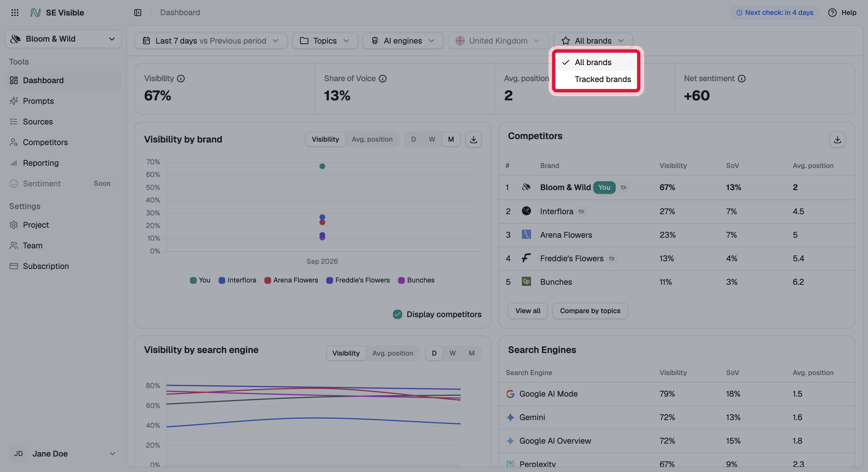The width and height of the screenshot is (868, 472).
Task: Click Bunches brand logo
Action: 526,281
